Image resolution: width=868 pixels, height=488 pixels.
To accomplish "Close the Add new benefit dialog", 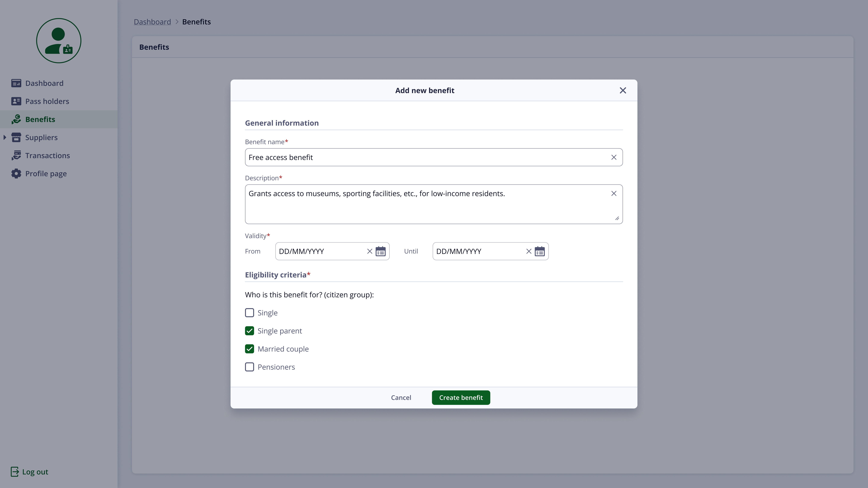I will point(623,91).
